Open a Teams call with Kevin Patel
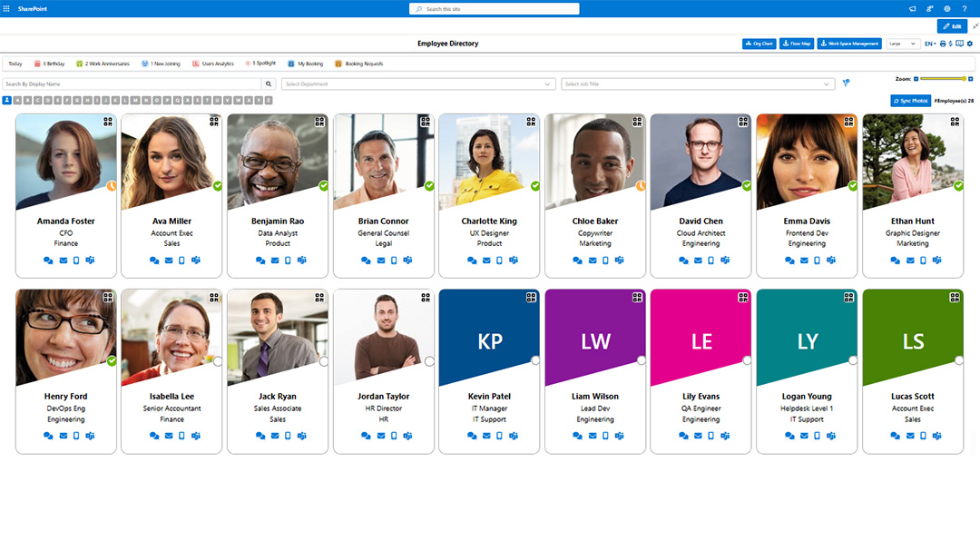This screenshot has width=980, height=551. click(x=514, y=436)
